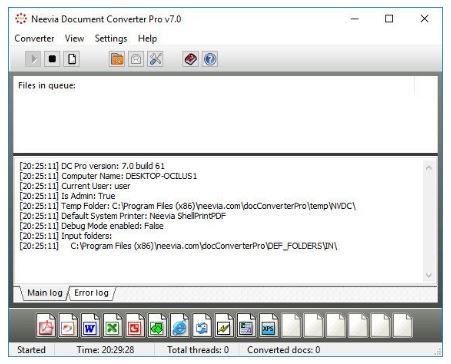Open the Settings menu
The image size is (451, 364).
111,39
